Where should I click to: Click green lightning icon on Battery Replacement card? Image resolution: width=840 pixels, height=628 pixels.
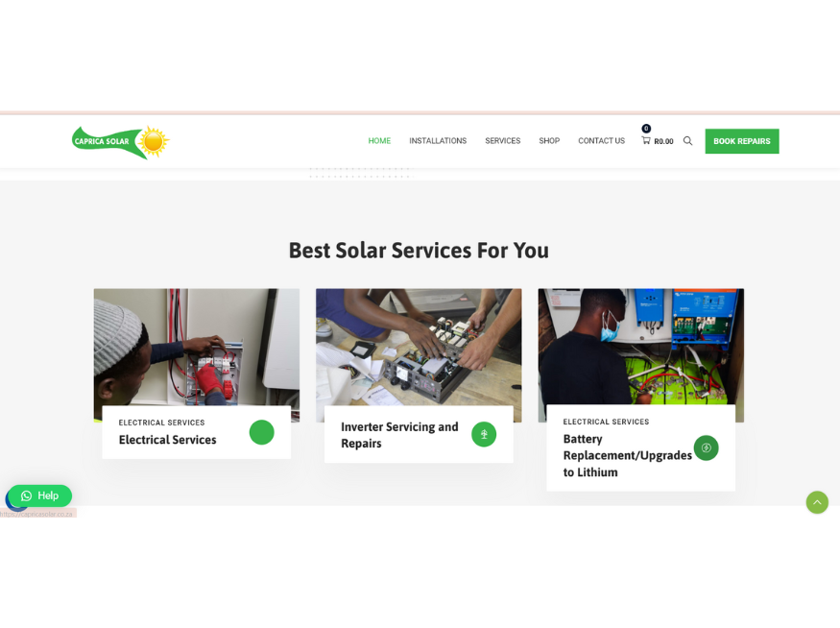click(x=706, y=447)
